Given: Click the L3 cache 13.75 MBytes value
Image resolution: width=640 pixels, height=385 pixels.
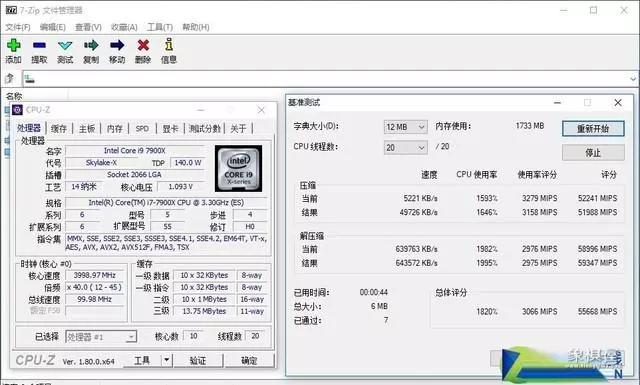Looking at the screenshot, I should pos(204,311).
